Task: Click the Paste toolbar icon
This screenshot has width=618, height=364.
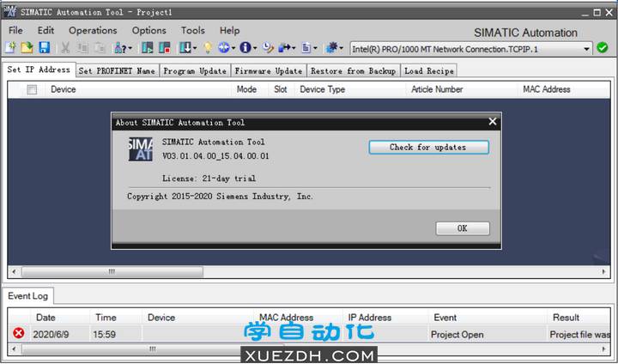Action: pyautogui.click(x=100, y=48)
